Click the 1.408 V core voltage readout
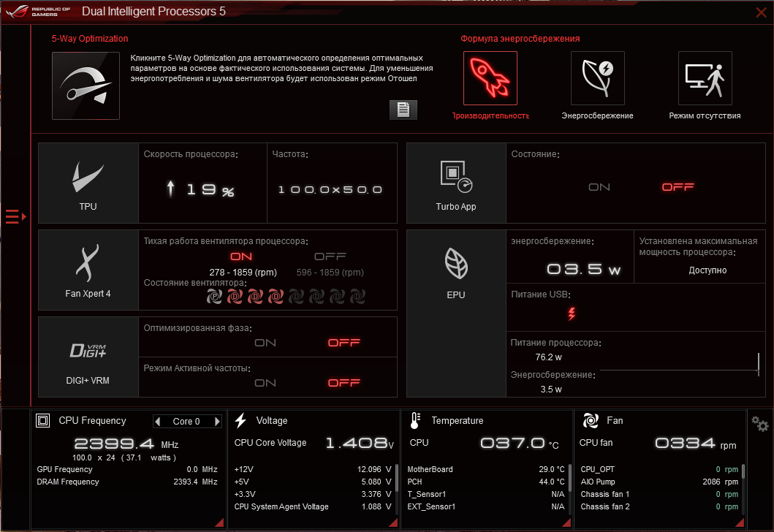 coord(360,443)
